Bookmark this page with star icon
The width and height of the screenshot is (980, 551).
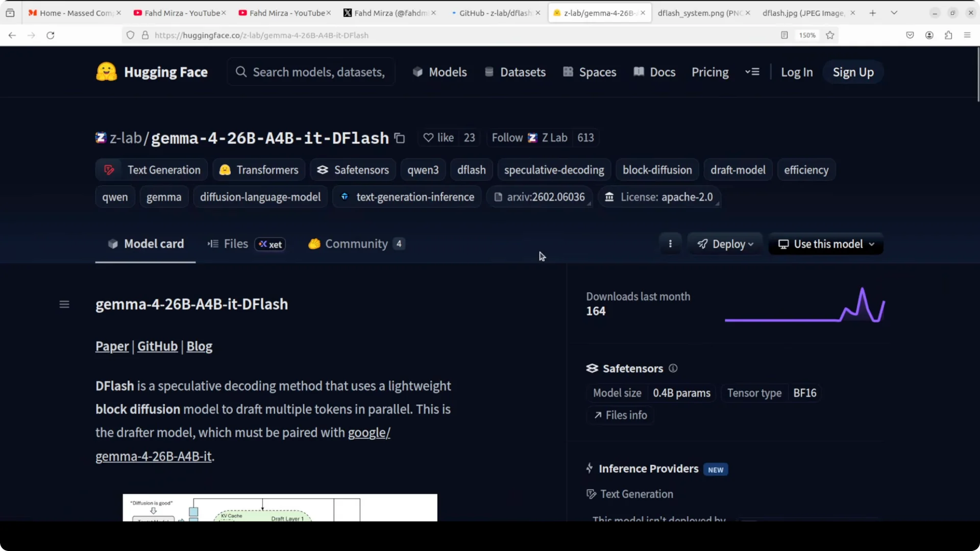830,35
